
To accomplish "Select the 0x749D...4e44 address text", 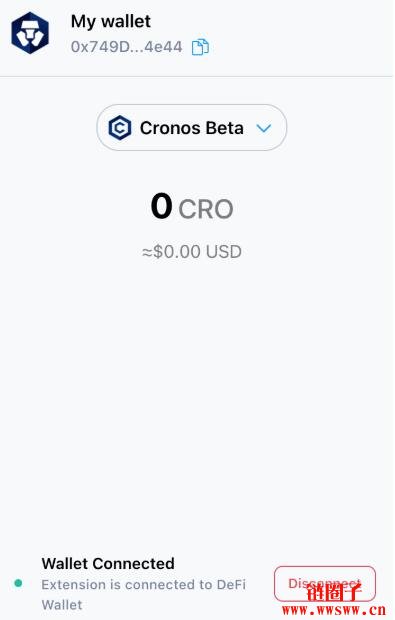I will [127, 47].
